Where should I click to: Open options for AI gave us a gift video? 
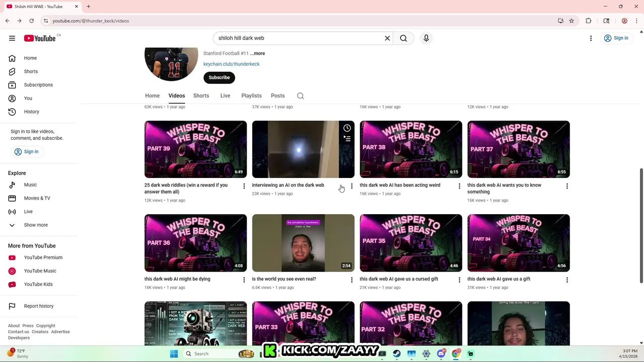click(x=567, y=280)
